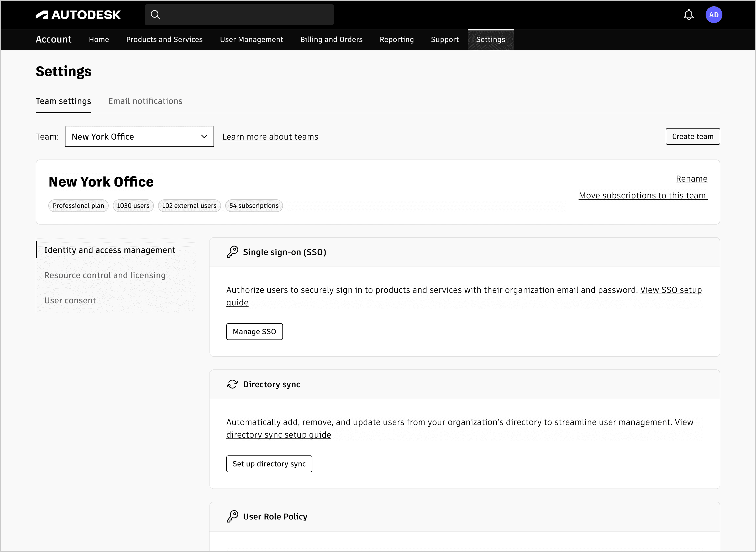Click the search magnifier icon

[155, 15]
